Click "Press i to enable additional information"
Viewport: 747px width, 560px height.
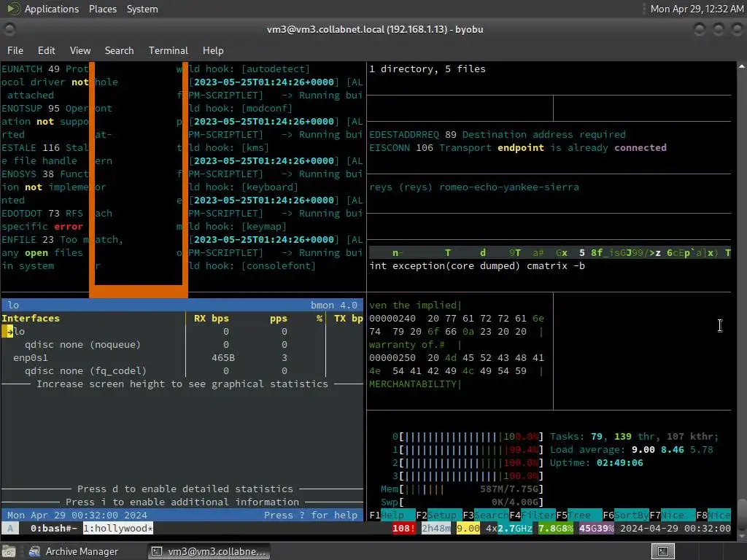tap(182, 502)
